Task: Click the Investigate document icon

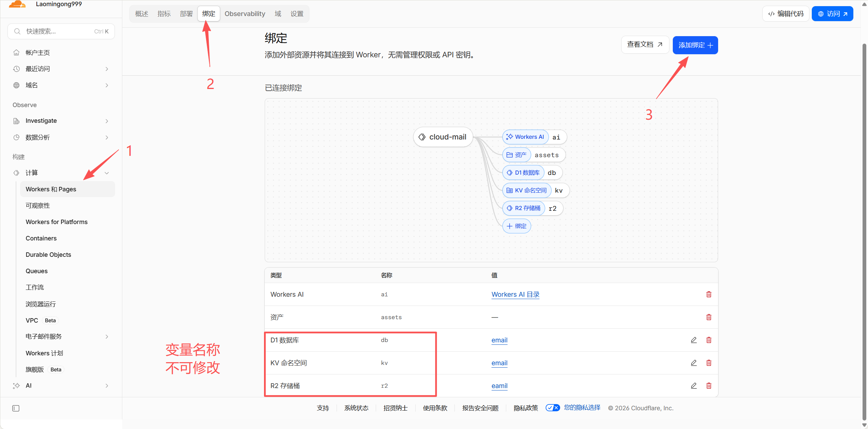Action: tap(16, 121)
